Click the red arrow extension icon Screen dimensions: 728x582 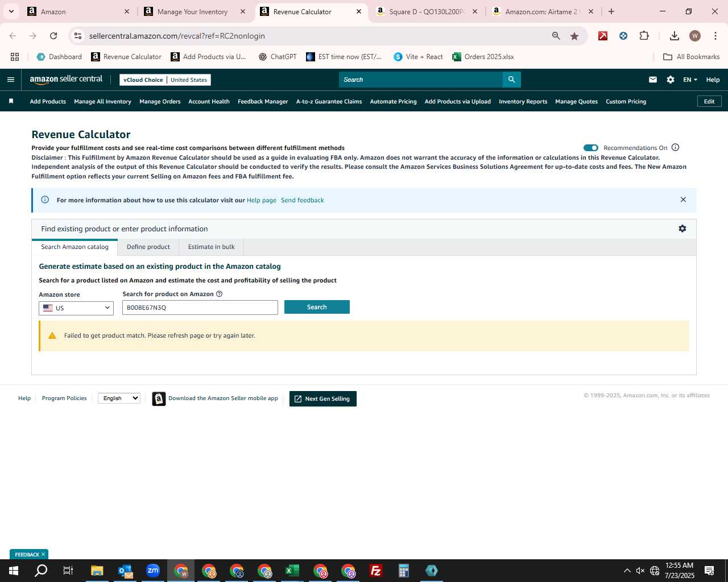[x=603, y=36]
